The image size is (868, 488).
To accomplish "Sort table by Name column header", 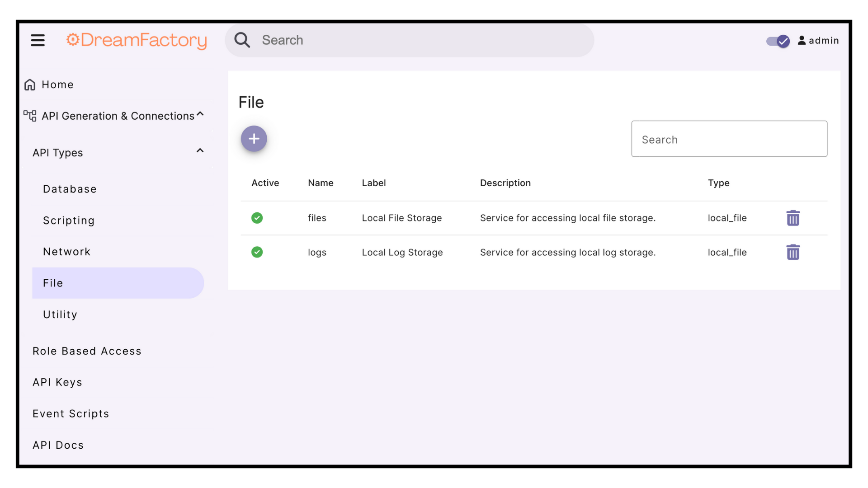I will pos(320,183).
